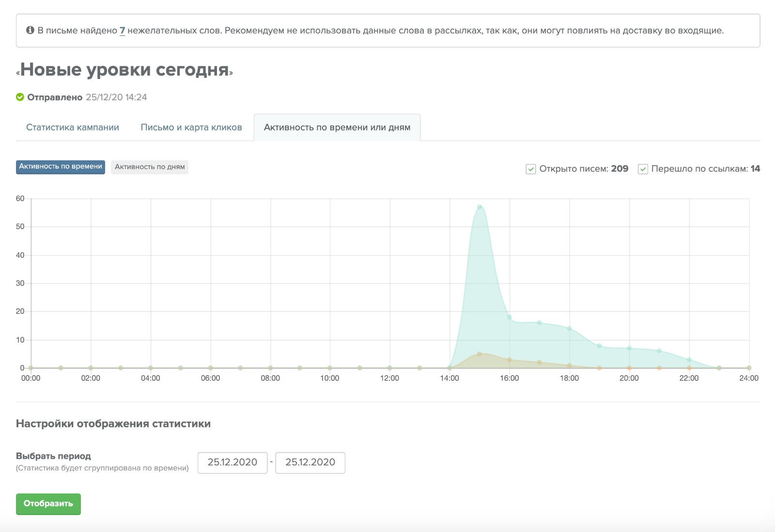775x532 pixels.
Task: Click the data point at 20:00 on the chart
Action: click(x=629, y=347)
